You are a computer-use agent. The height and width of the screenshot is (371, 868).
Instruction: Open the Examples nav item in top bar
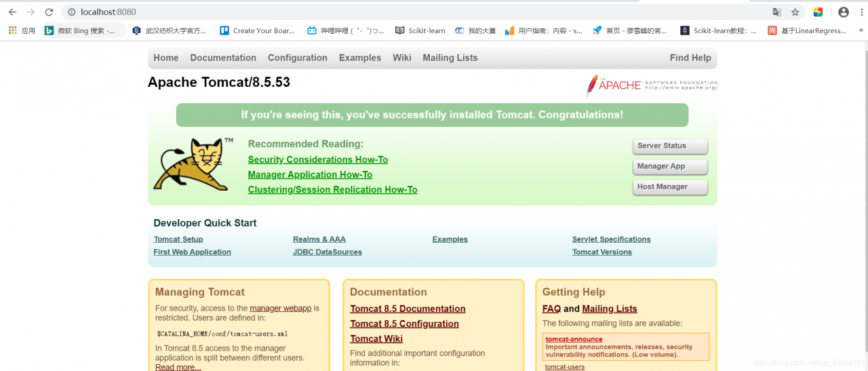pos(360,58)
